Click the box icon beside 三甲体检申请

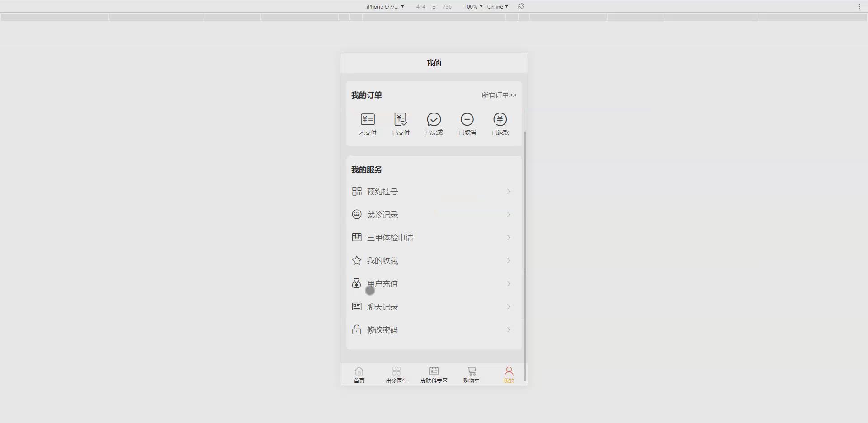(x=357, y=237)
